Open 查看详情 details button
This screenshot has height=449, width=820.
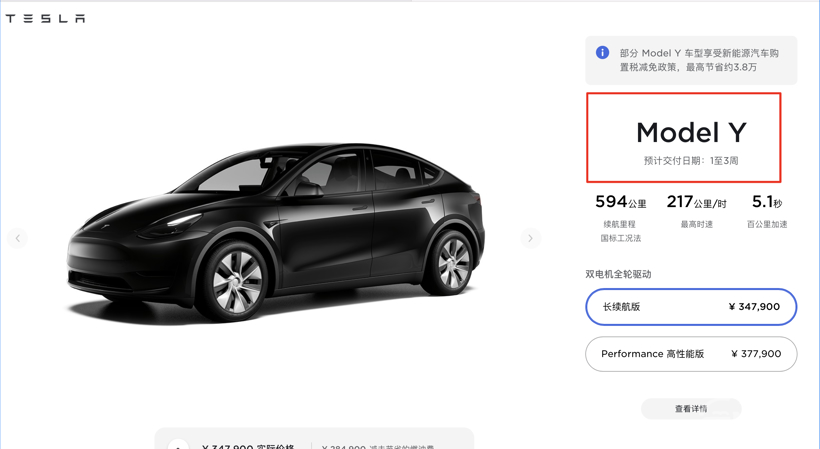point(691,409)
